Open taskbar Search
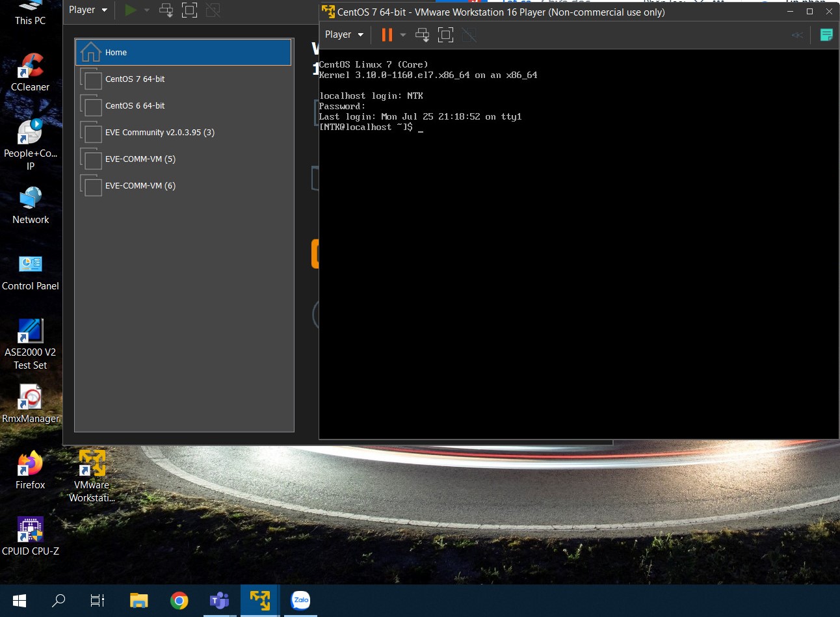Viewport: 840px width, 617px height. (59, 600)
